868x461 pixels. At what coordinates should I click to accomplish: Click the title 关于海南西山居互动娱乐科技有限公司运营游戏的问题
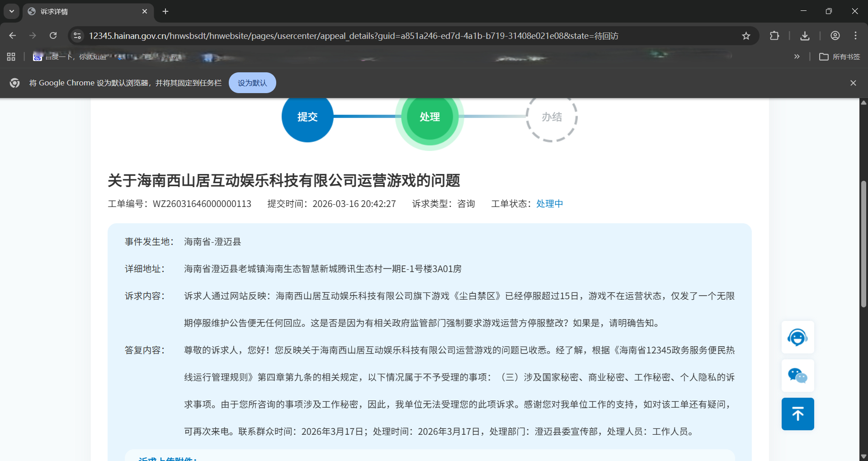coord(284,180)
